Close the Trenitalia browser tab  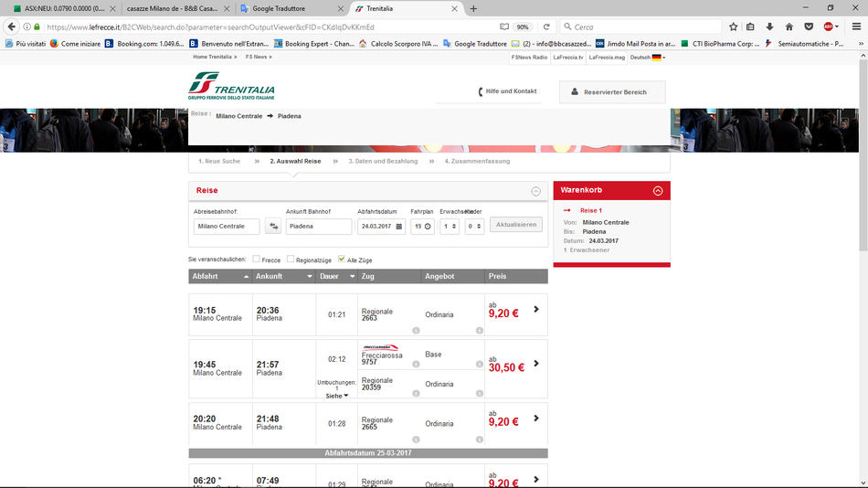coord(454,8)
